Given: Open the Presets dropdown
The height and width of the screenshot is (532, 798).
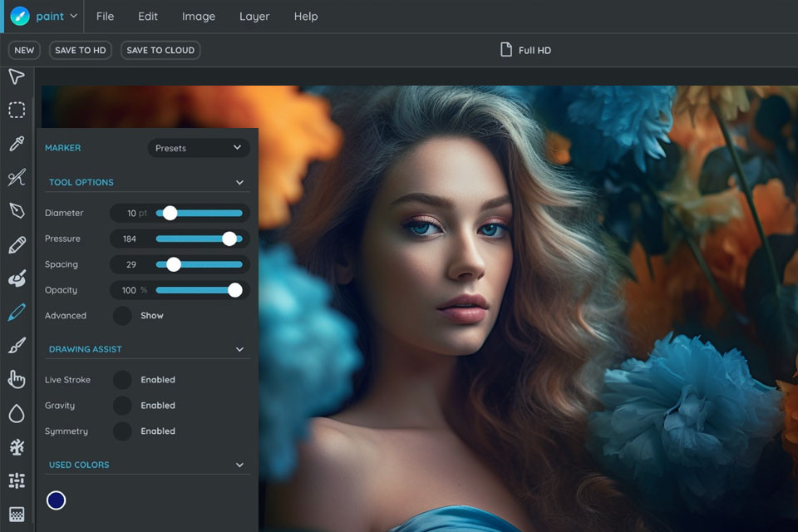Looking at the screenshot, I should (x=198, y=147).
